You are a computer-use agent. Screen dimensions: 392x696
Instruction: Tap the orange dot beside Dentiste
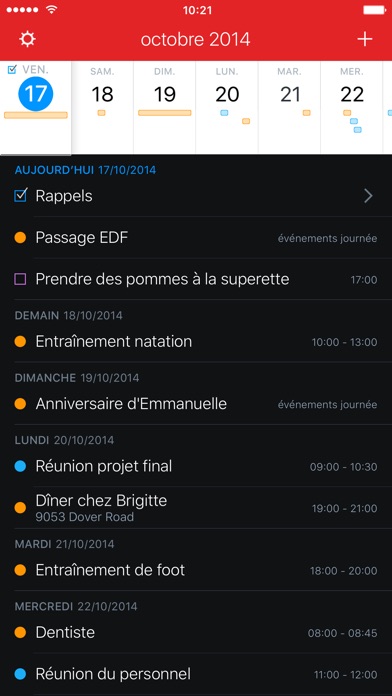tap(20, 632)
